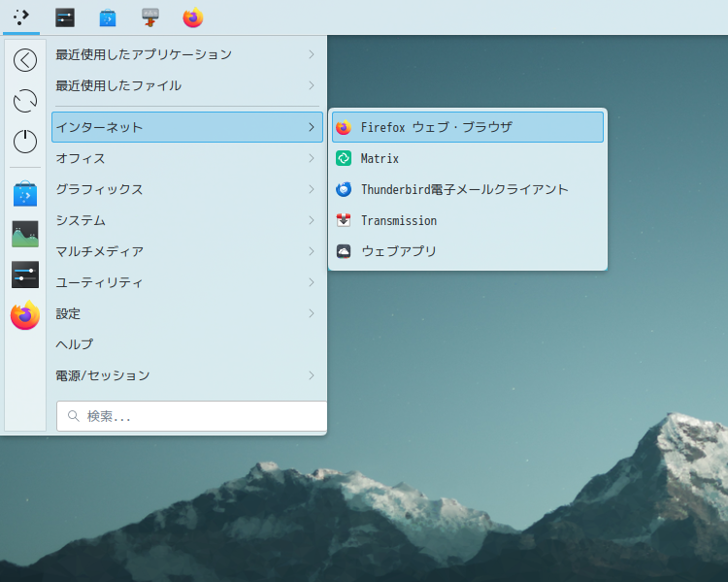Click the application launcher icon in the panel
Viewport: 728px width, 582px height.
21,17
